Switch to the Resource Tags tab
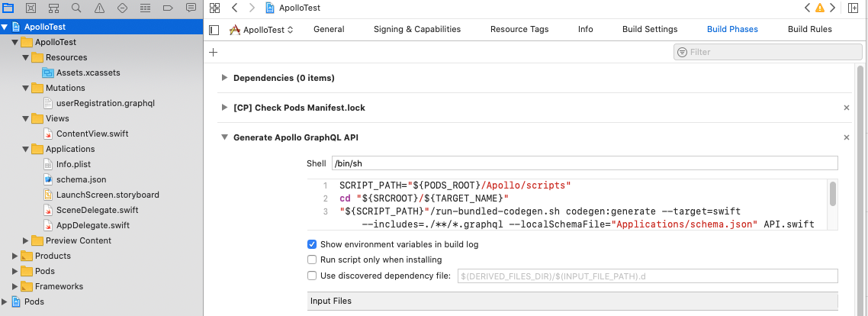The height and width of the screenshot is (316, 868). [x=519, y=29]
